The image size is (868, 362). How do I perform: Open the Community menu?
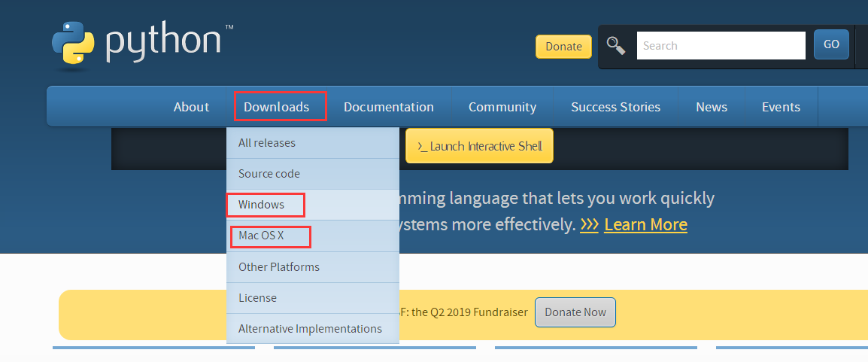tap(502, 107)
